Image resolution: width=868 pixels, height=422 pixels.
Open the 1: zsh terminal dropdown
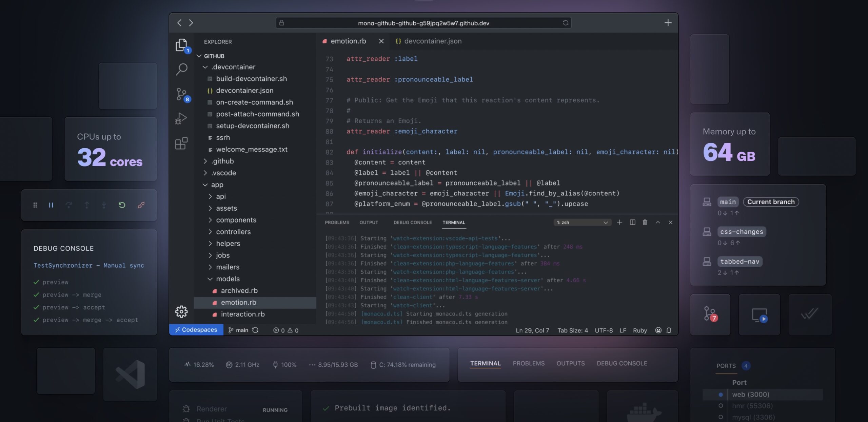(x=582, y=222)
